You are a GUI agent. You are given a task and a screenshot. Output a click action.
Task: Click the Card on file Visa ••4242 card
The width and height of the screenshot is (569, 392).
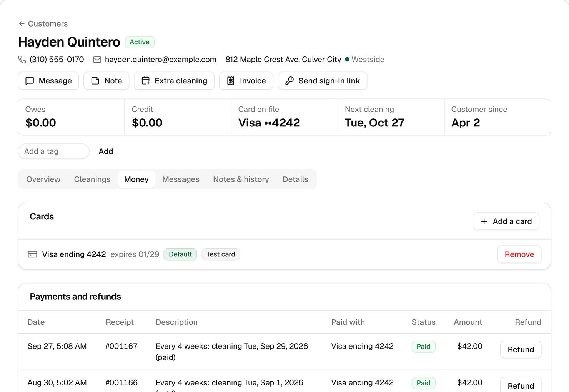pos(284,117)
